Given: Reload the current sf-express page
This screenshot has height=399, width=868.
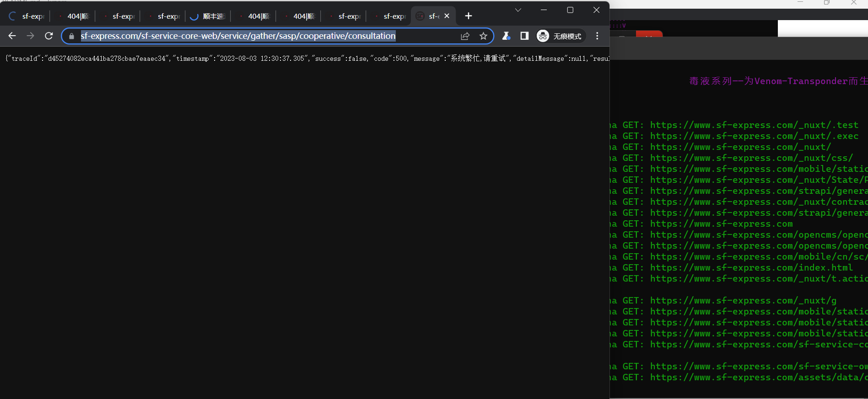Looking at the screenshot, I should coord(49,36).
